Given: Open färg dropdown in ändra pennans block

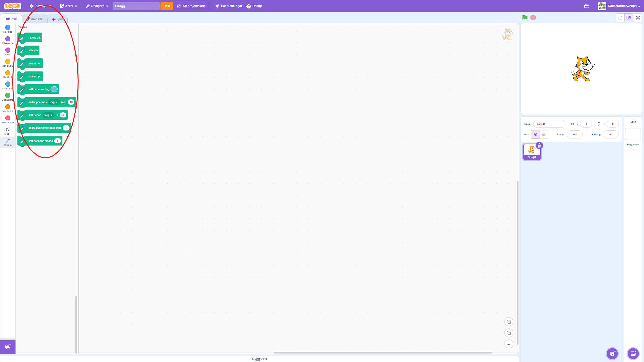Looking at the screenshot, I should 54,102.
